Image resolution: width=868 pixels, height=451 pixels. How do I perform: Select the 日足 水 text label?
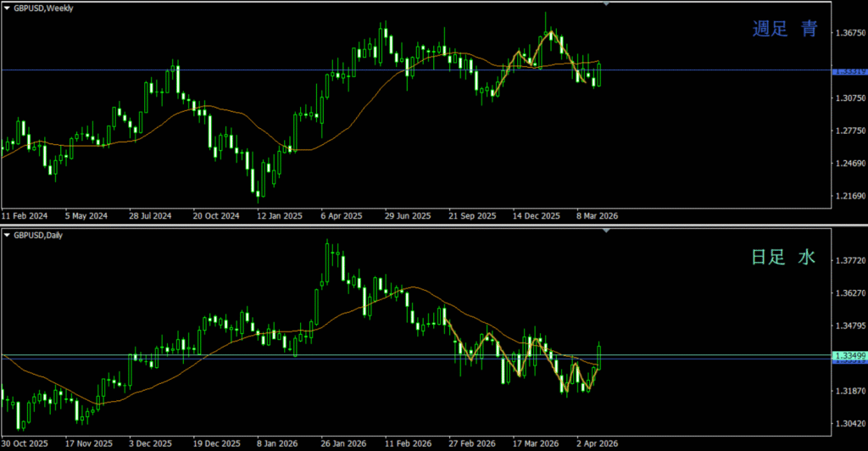coord(783,256)
